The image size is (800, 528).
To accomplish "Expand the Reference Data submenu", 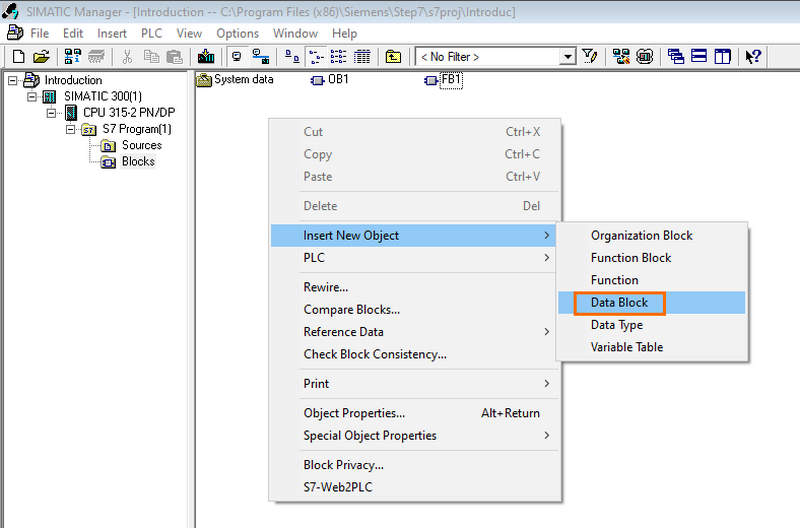I will coord(413,332).
